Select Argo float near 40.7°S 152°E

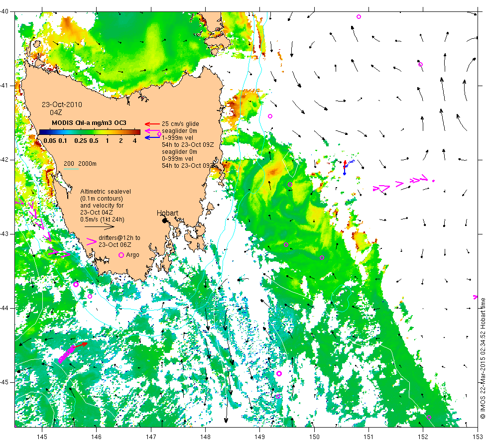point(420,64)
